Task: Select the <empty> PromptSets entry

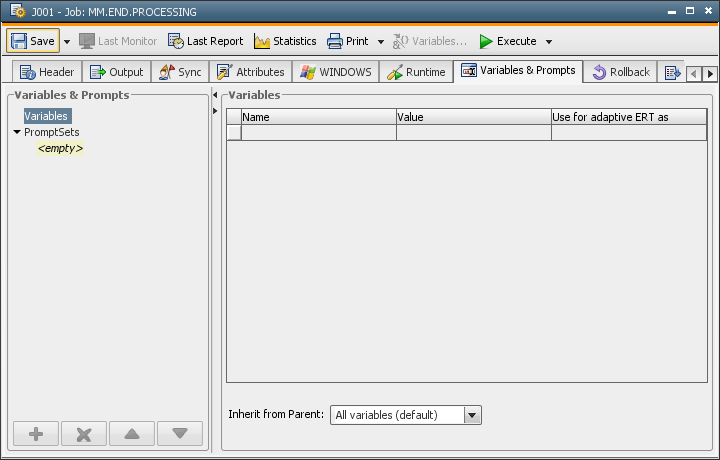Action: click(60, 148)
